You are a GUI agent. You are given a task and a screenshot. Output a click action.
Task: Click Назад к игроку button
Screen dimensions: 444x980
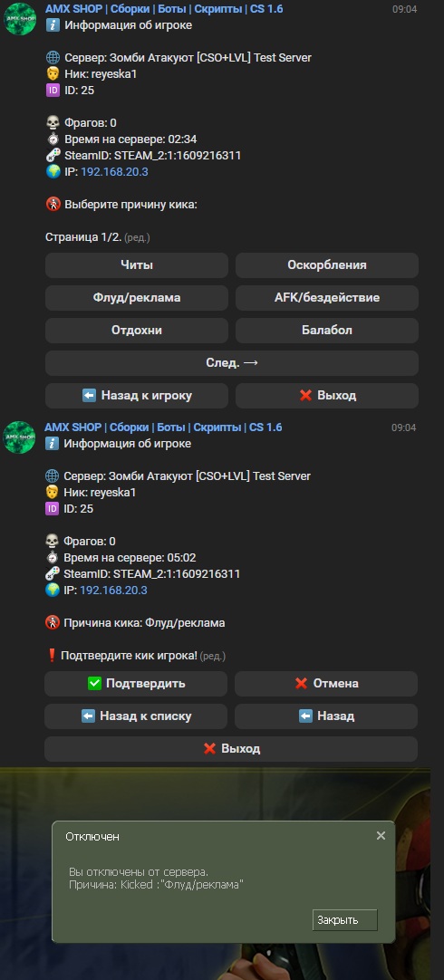(x=136, y=395)
